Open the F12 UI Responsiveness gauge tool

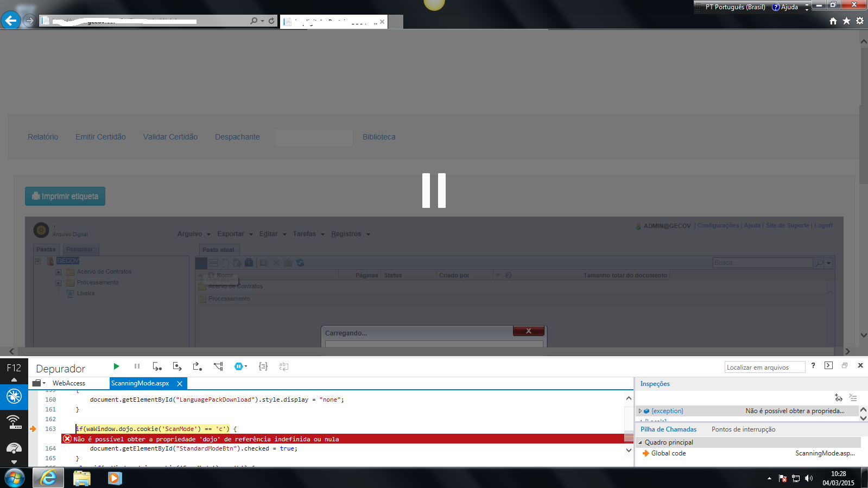click(14, 448)
